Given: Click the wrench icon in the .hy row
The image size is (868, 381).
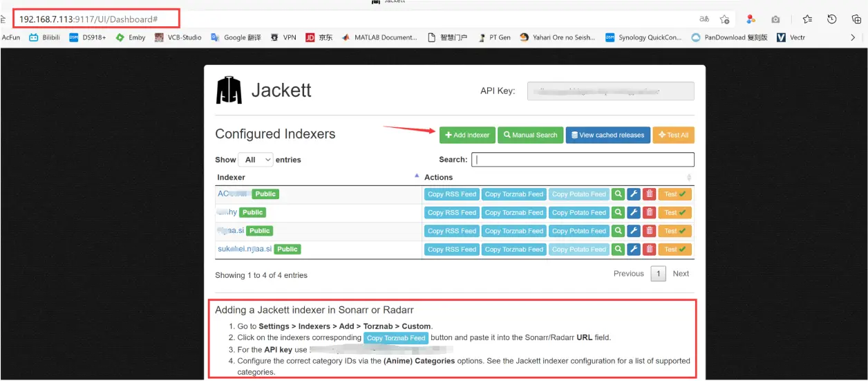Looking at the screenshot, I should tap(634, 212).
